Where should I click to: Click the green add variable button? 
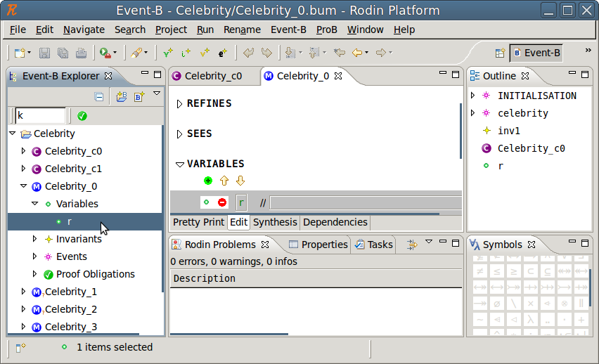tap(208, 181)
